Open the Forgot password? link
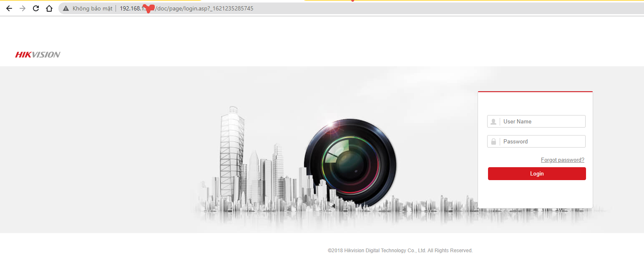Image resolution: width=644 pixels, height=261 pixels. [x=562, y=160]
